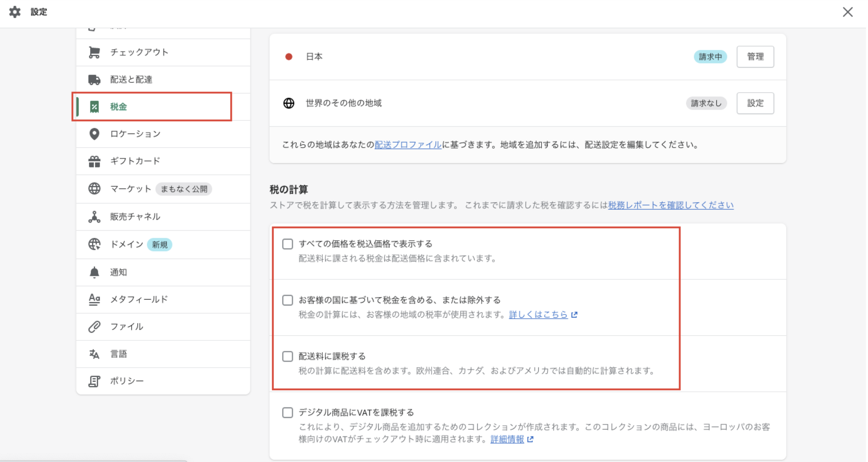Select 通知 in the sidebar
Screen dimensions: 868x462
pyautogui.click(x=163, y=272)
